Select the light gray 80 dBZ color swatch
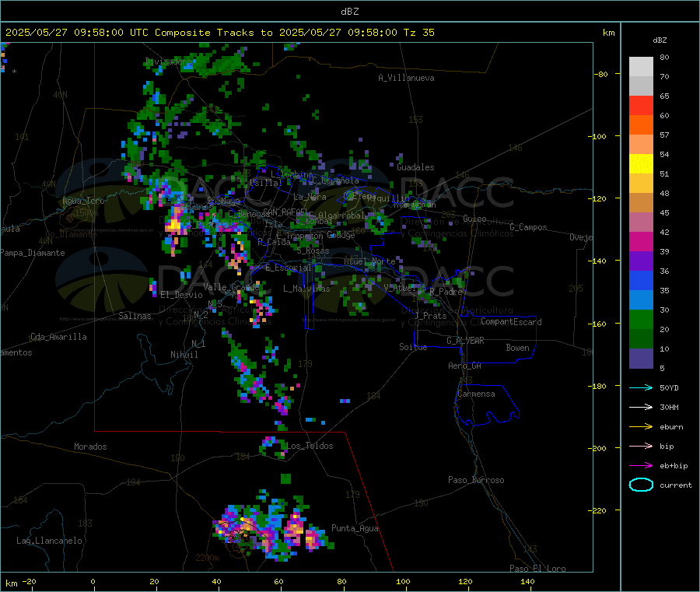Image resolution: width=700 pixels, height=592 pixels. [x=641, y=67]
